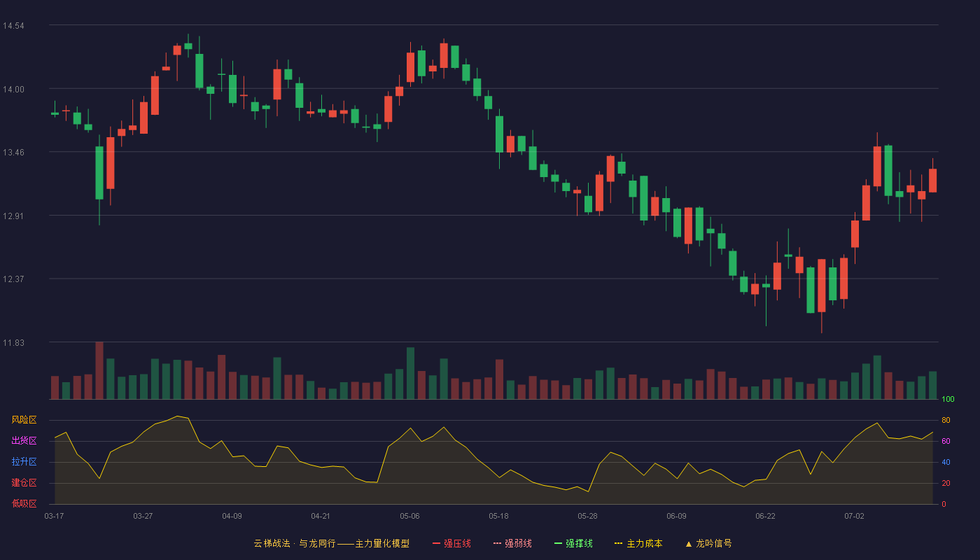Click the 12.91 price axis label
Viewport: 980px width, 560px height.
point(13,216)
